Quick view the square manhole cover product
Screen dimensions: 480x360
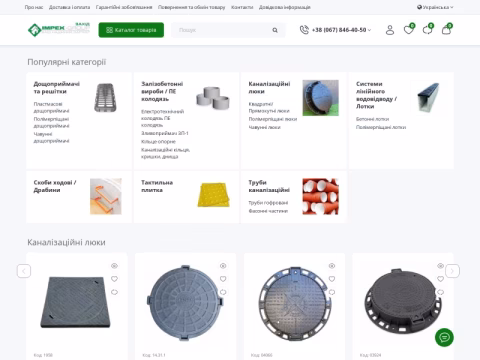[114, 266]
